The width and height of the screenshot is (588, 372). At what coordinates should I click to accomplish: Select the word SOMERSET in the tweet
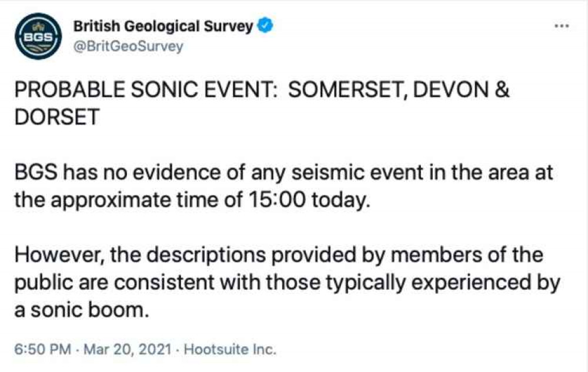(347, 90)
